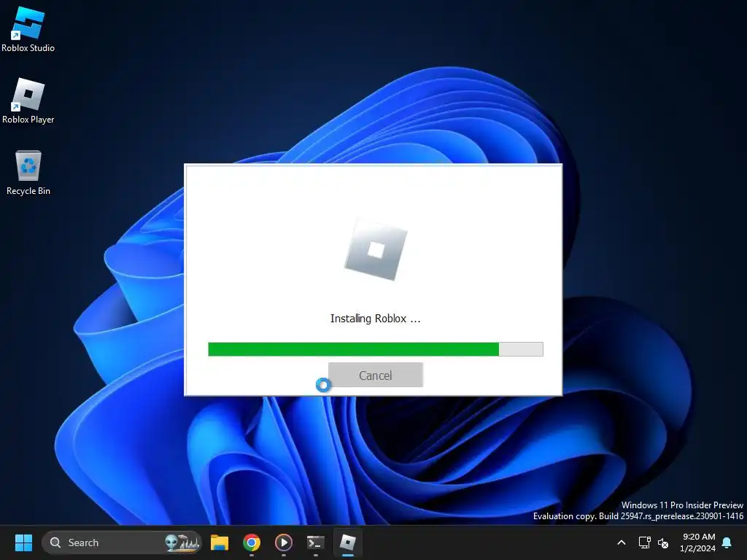747x560 pixels.
Task: Select the Roblox Player desktop icon
Action: (28, 101)
